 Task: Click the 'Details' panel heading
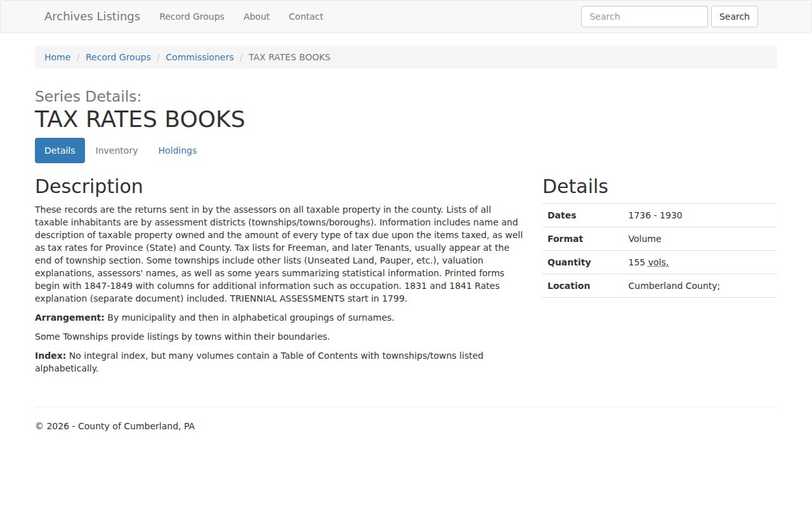coord(575,186)
